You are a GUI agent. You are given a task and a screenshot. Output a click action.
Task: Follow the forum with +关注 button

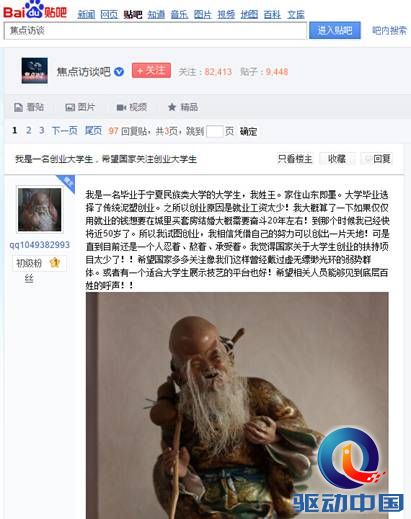tap(151, 70)
